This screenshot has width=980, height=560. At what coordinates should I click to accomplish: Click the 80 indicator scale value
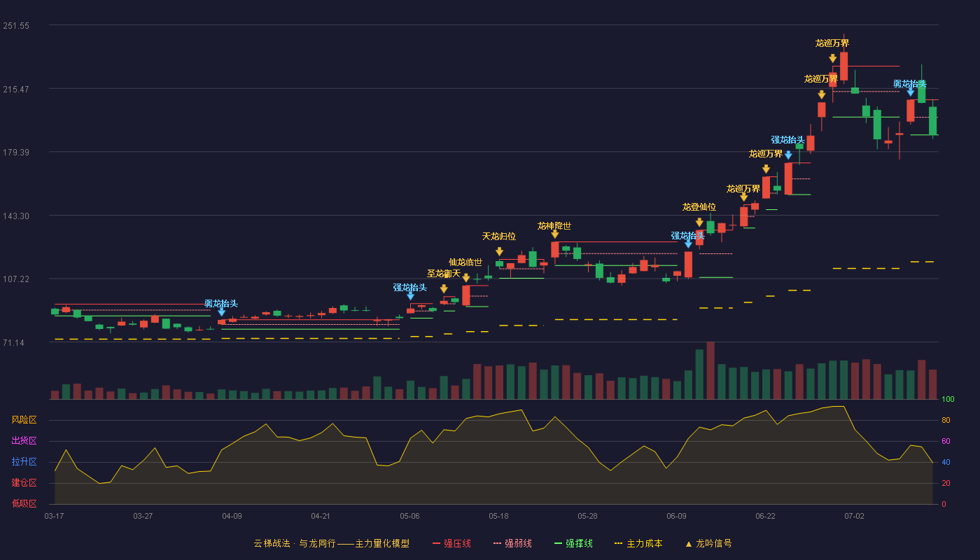[x=946, y=420]
